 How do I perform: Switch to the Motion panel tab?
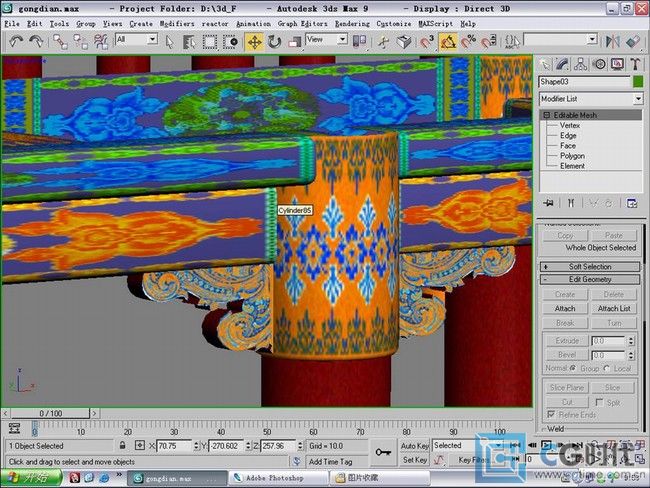599,64
